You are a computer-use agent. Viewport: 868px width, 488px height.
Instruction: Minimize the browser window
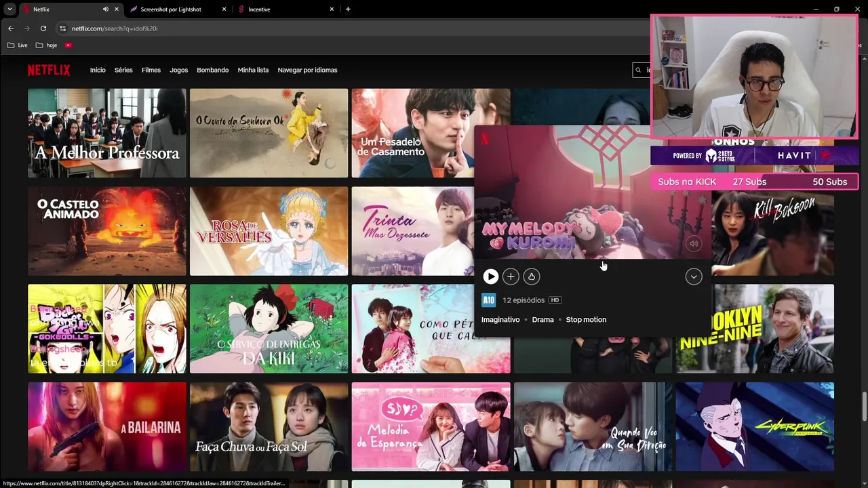[x=816, y=9]
